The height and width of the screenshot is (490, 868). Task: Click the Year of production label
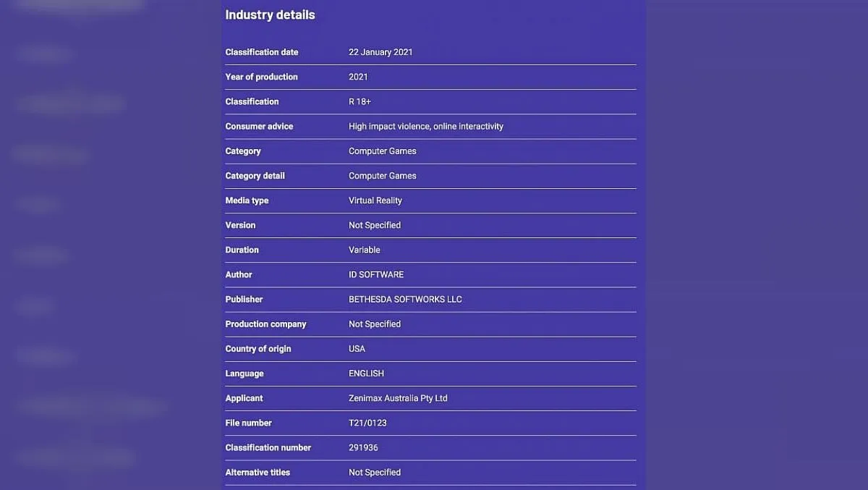point(261,77)
